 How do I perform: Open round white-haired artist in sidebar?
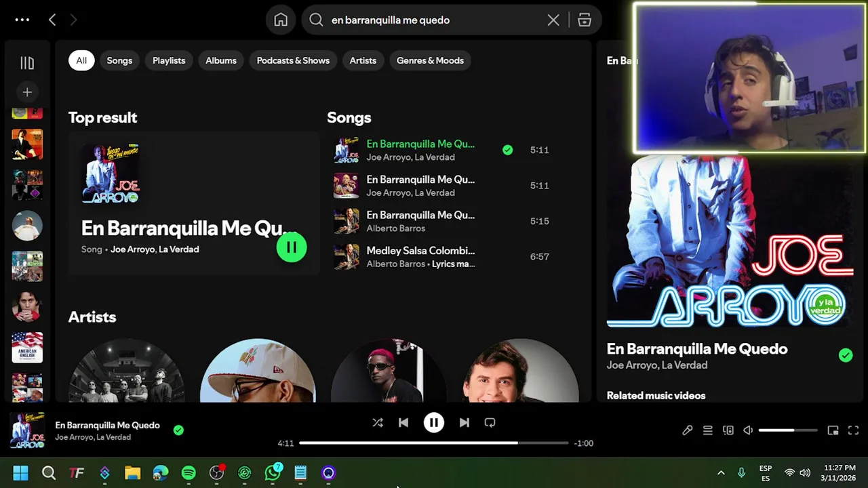[27, 226]
